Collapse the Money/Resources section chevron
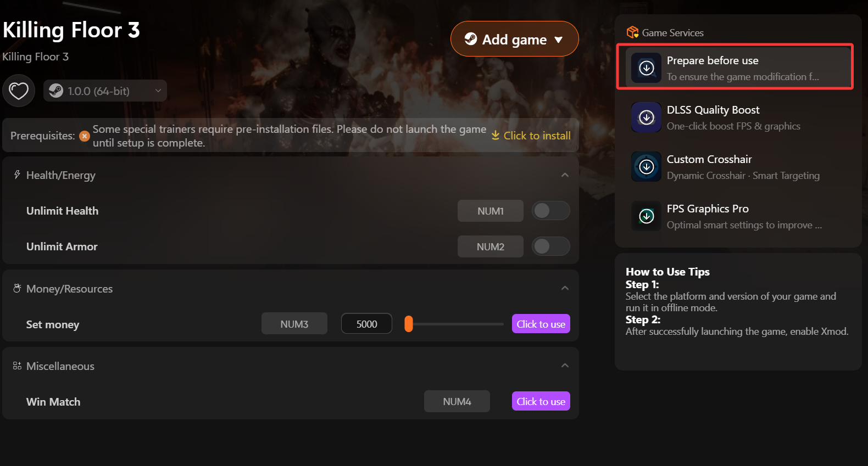This screenshot has width=868, height=466. coord(565,288)
